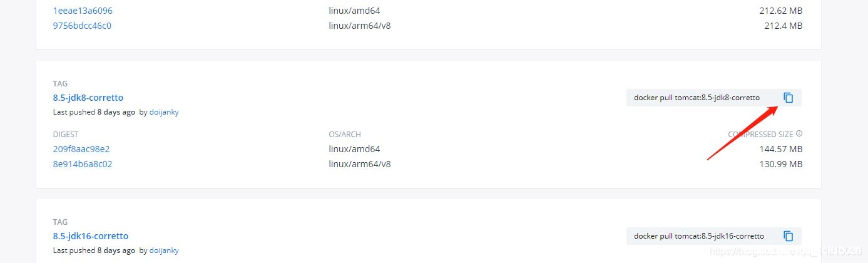Image resolution: width=868 pixels, height=263 pixels.
Task: Click the linux/arm64/v8 entry for digest 8e914b6a8c02
Action: (360, 164)
